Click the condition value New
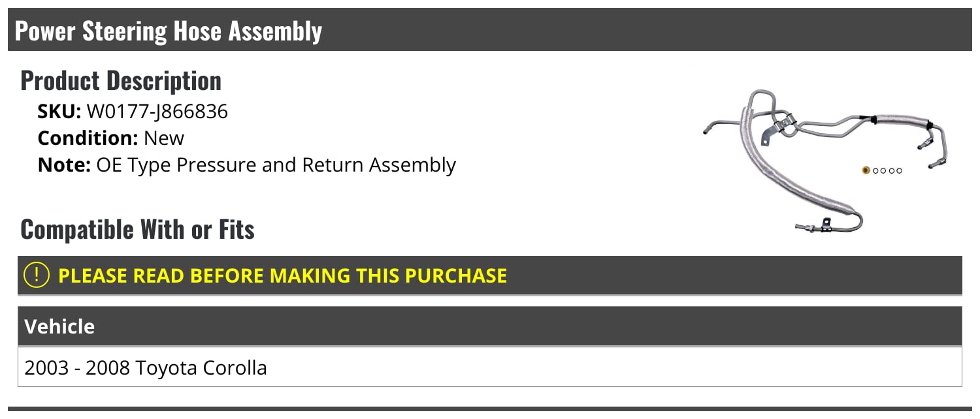Viewport: 980px width, 419px height. point(164,138)
